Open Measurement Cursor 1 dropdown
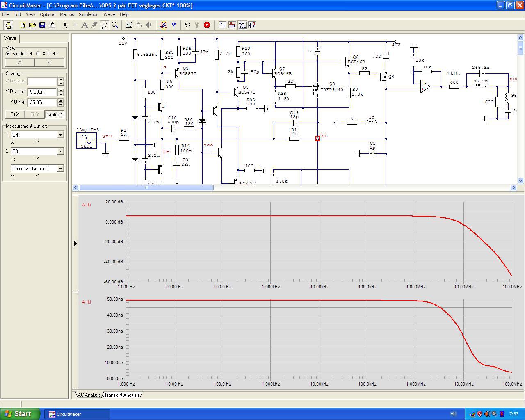This screenshot has height=420, width=525. point(60,135)
